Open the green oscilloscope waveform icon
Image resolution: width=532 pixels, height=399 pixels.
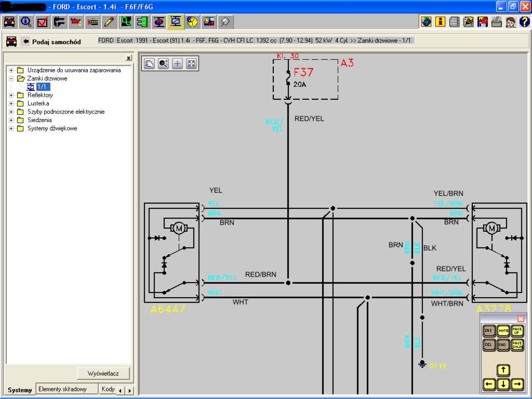tap(126, 22)
